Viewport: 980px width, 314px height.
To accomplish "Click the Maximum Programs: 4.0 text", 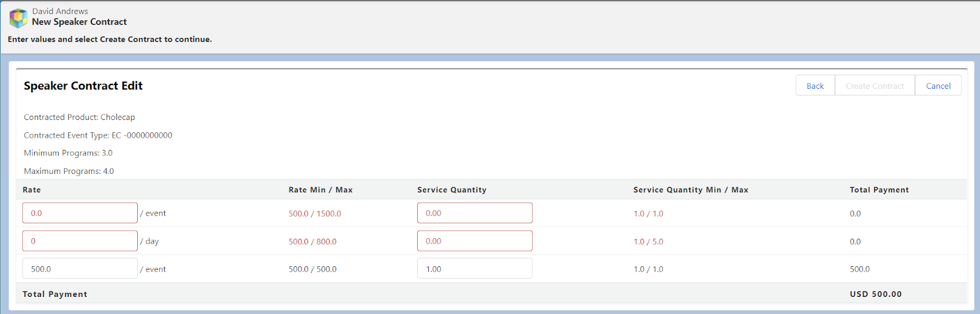I will click(69, 171).
